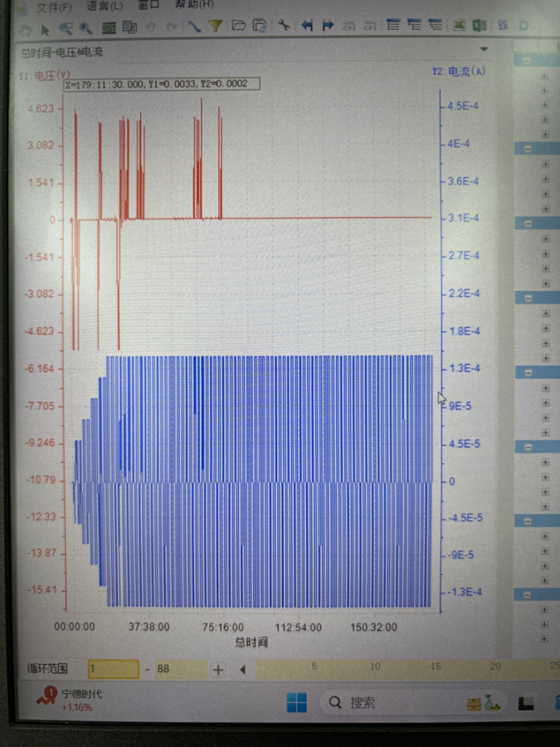Click the green RST reset view icon
Screen dimensions: 560x747
(x=109, y=28)
